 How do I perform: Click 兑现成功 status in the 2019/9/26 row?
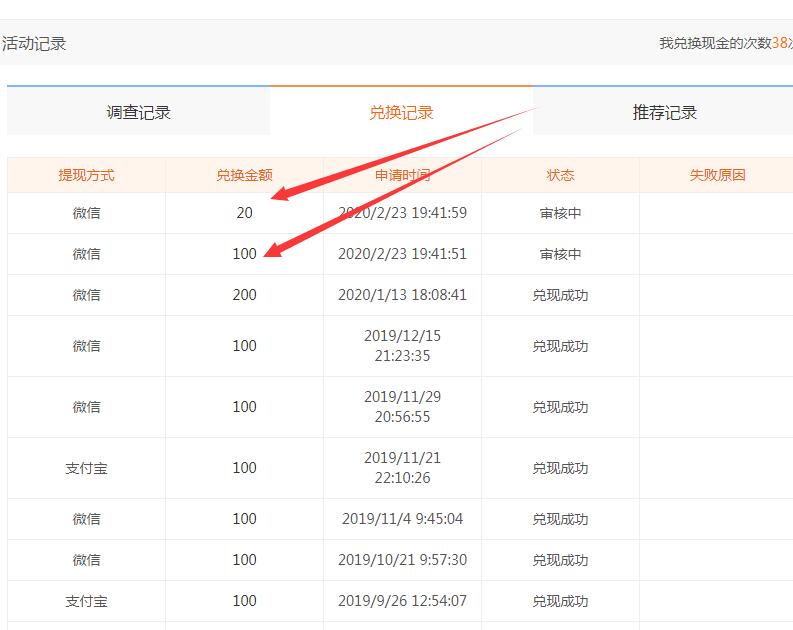coord(560,601)
